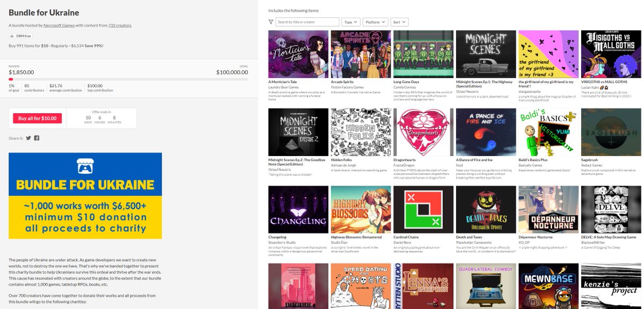Screen dimensions: 644x309
Task: Open the A Mortician's Tale title link
Action: click(x=284, y=82)
